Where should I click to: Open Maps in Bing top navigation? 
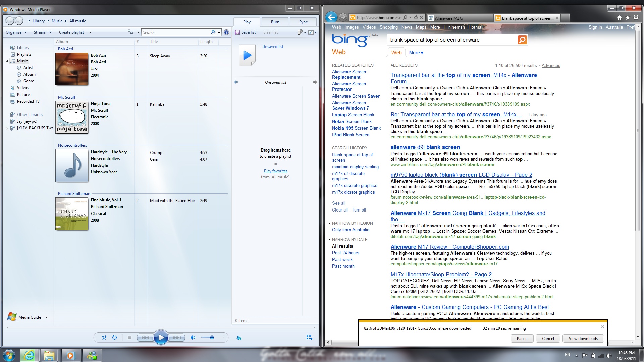421,27
